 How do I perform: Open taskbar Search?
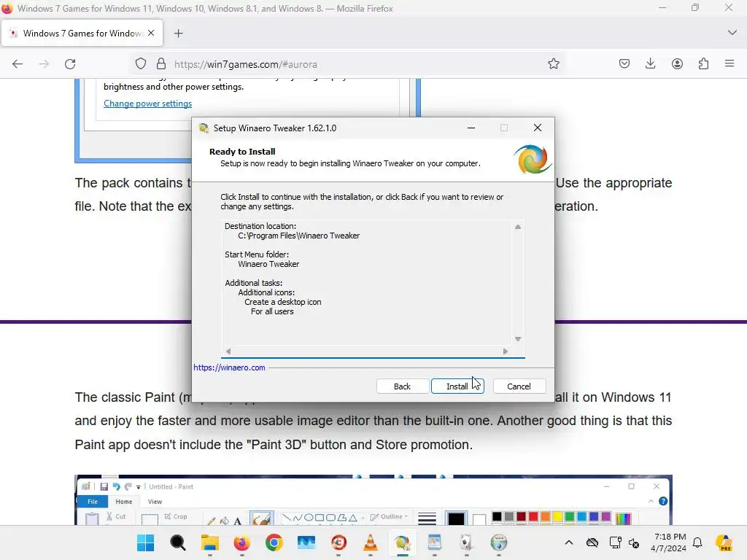tap(178, 542)
